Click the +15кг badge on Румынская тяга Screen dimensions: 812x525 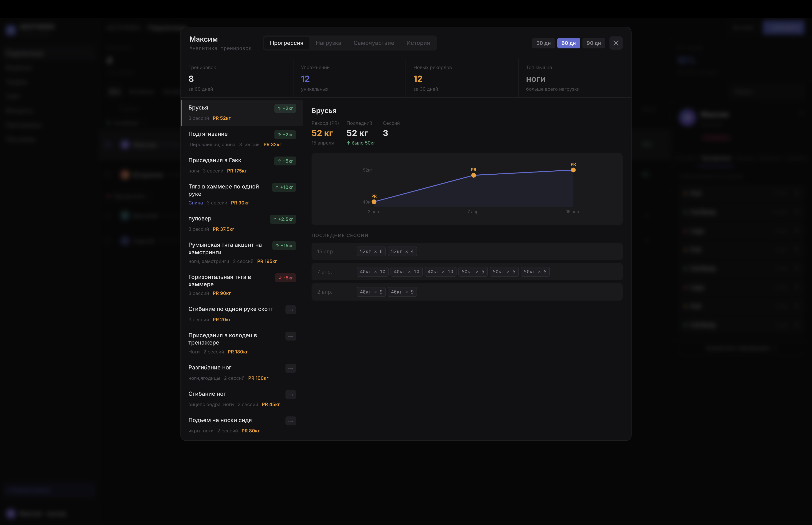click(284, 245)
